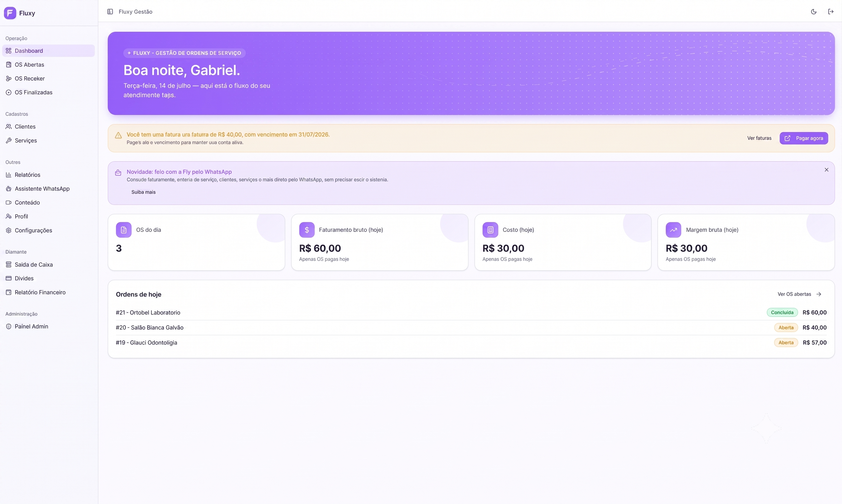Screen dimensions: 842x504
Task: Open Serviçes in the sidebar
Action: coord(48,140)
